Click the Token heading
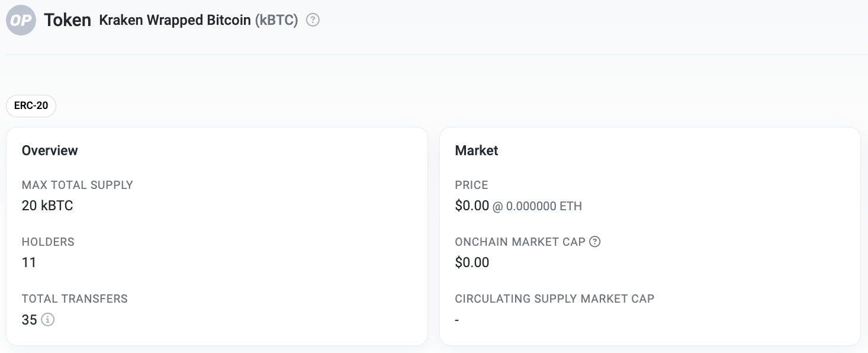 click(x=67, y=20)
